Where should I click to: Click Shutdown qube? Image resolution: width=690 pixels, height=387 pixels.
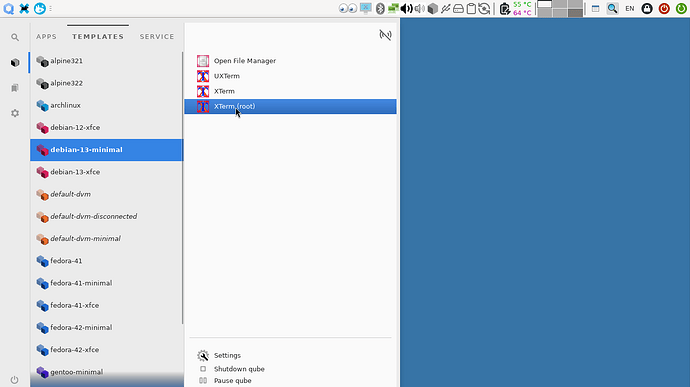pyautogui.click(x=290, y=369)
